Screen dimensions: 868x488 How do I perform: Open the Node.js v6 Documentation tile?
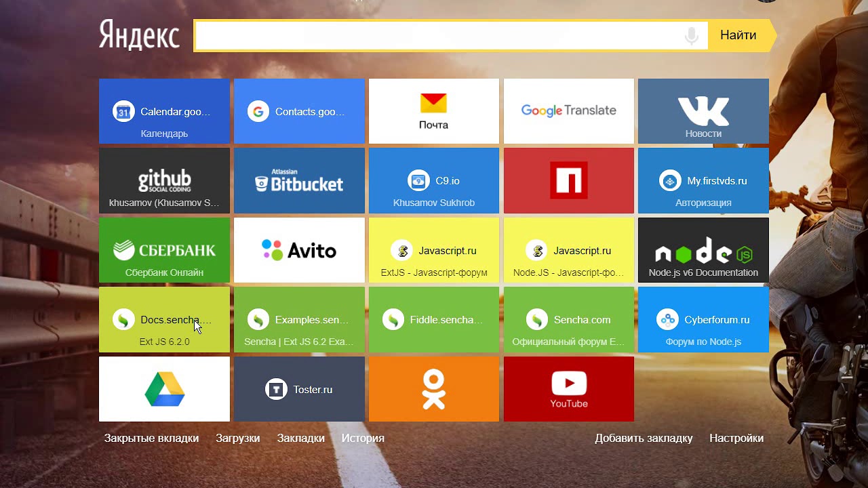[x=703, y=250]
